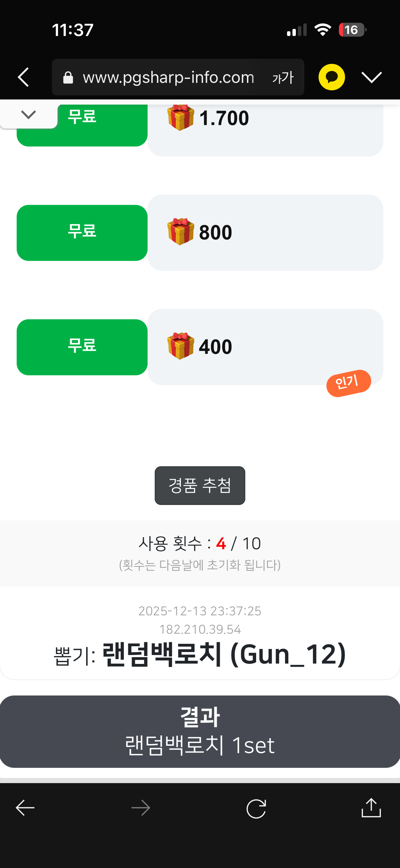Tap the gift box icon next to 800

[x=180, y=232]
